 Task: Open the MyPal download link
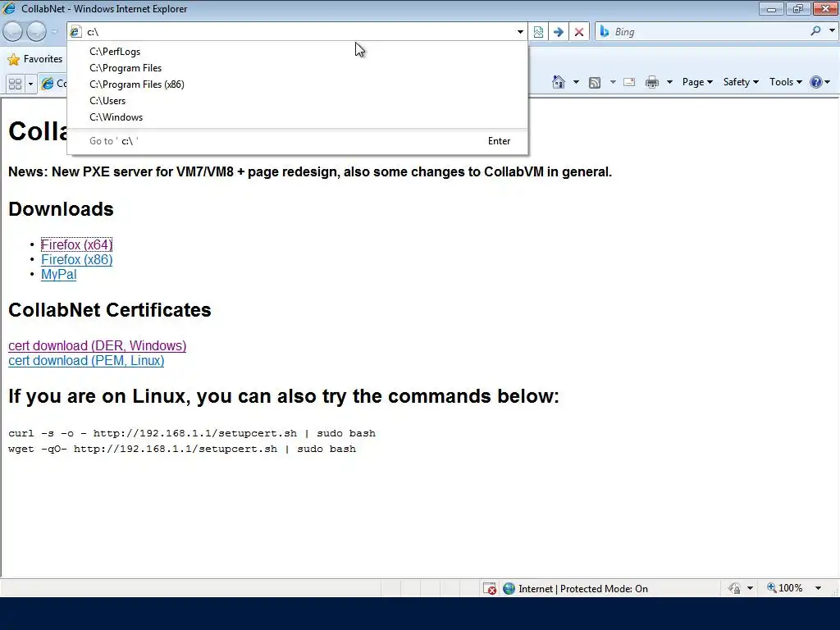(x=59, y=274)
